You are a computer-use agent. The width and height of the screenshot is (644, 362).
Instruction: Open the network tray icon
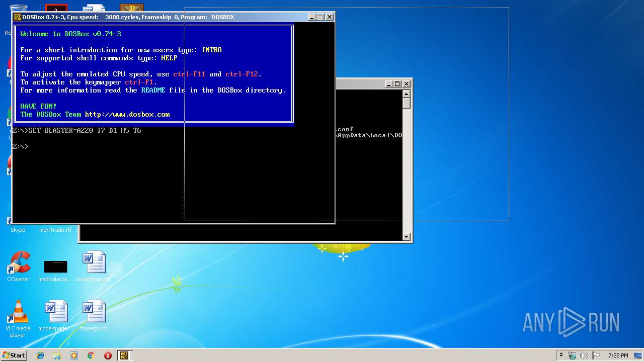[572, 355]
